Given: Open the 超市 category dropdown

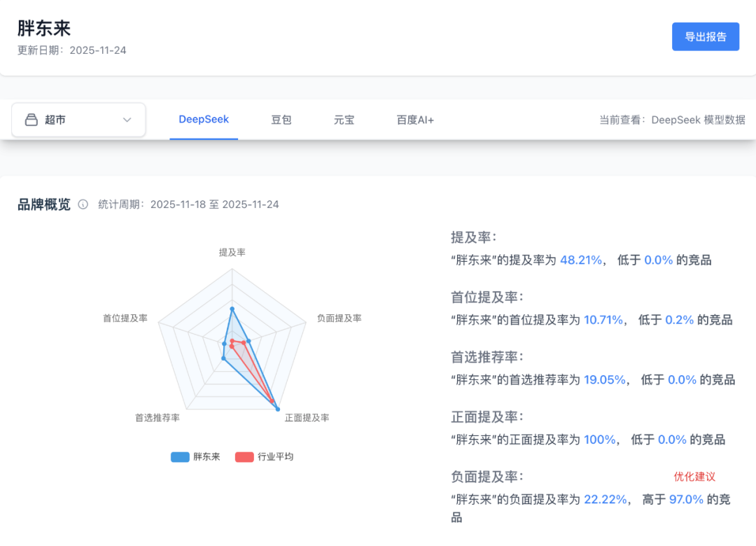Looking at the screenshot, I should click(x=78, y=120).
